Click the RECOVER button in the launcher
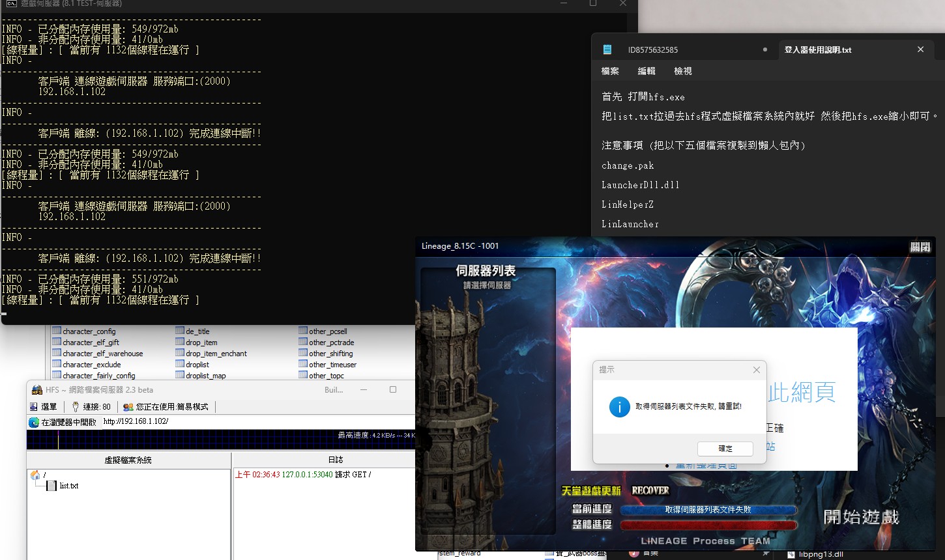 tap(650, 490)
